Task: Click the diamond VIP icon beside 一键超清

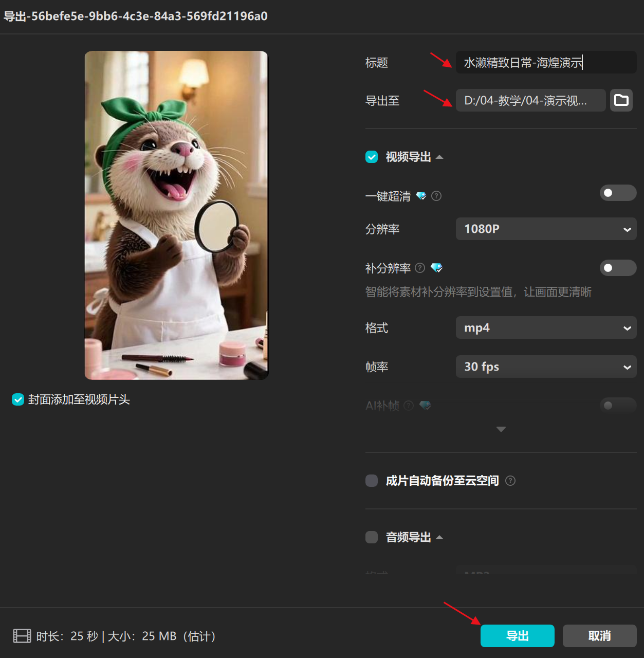Action: tap(421, 196)
